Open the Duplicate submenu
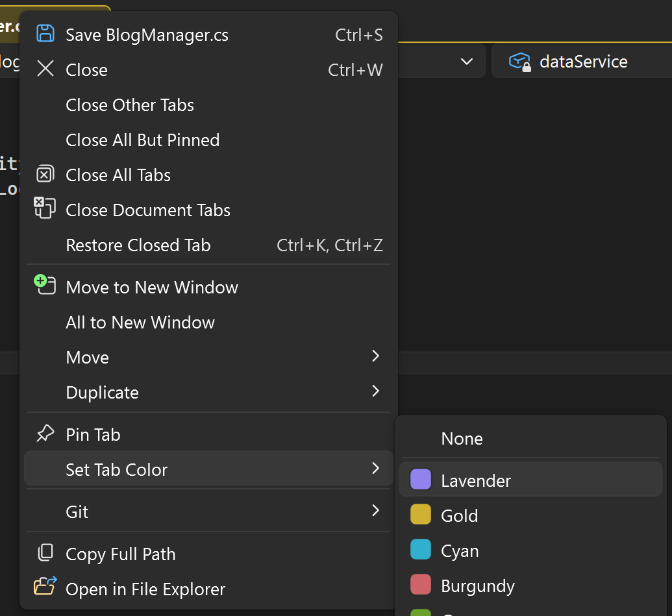The image size is (672, 616). tap(376, 391)
